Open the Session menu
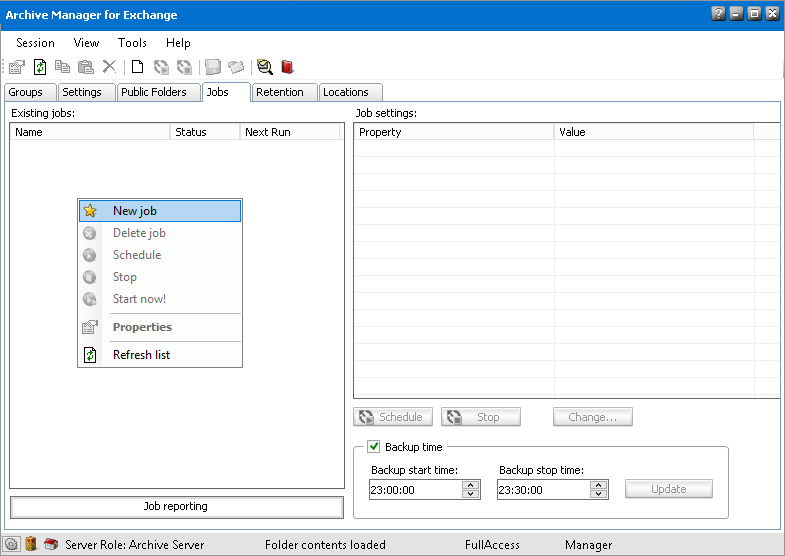 pyautogui.click(x=35, y=43)
